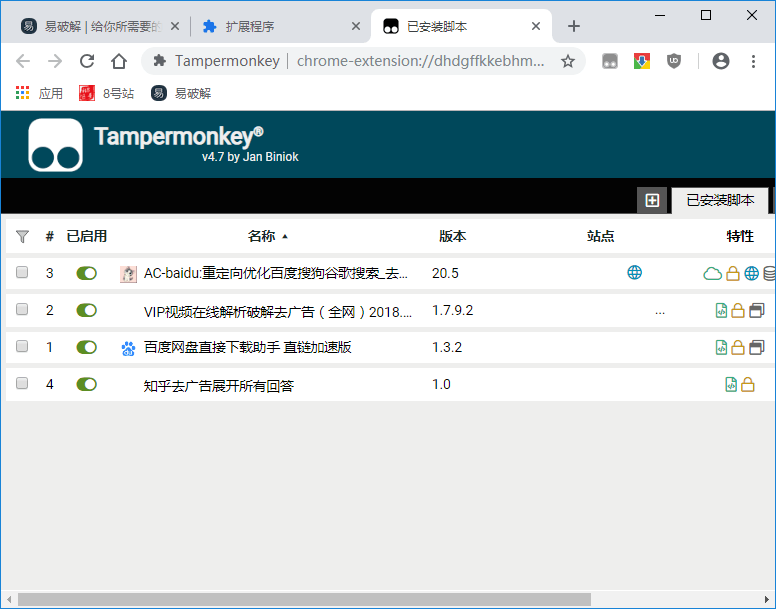Sort by # column header

point(49,236)
